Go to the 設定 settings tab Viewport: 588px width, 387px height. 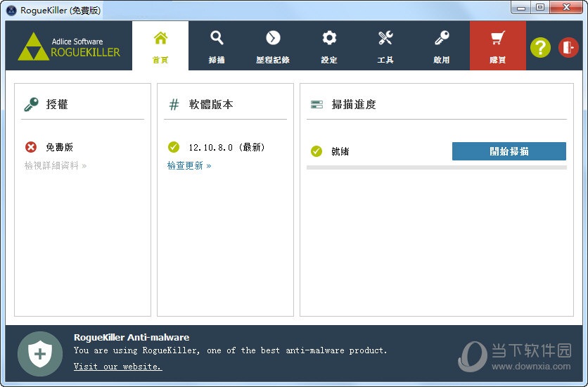click(x=329, y=46)
